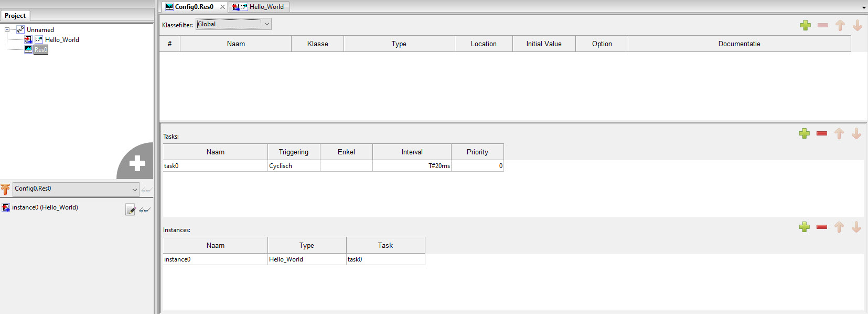Open the Klassefilter Global dropdown

click(267, 24)
